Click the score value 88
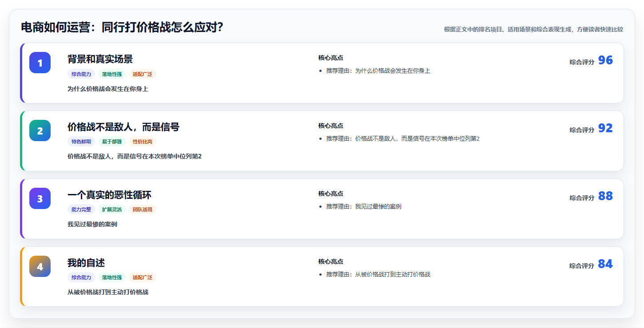 click(x=605, y=196)
